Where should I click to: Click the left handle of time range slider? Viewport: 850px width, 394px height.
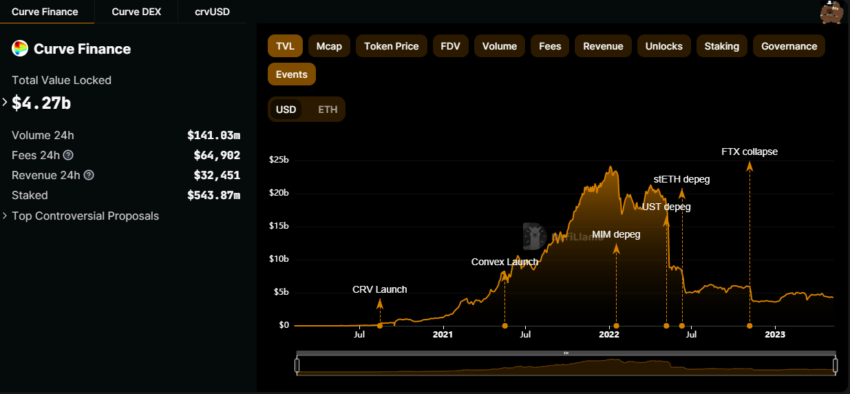click(297, 366)
